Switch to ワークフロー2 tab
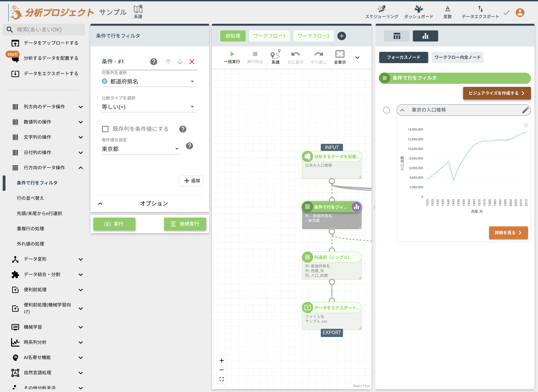Viewport: 538px width, 392px height. (x=313, y=36)
